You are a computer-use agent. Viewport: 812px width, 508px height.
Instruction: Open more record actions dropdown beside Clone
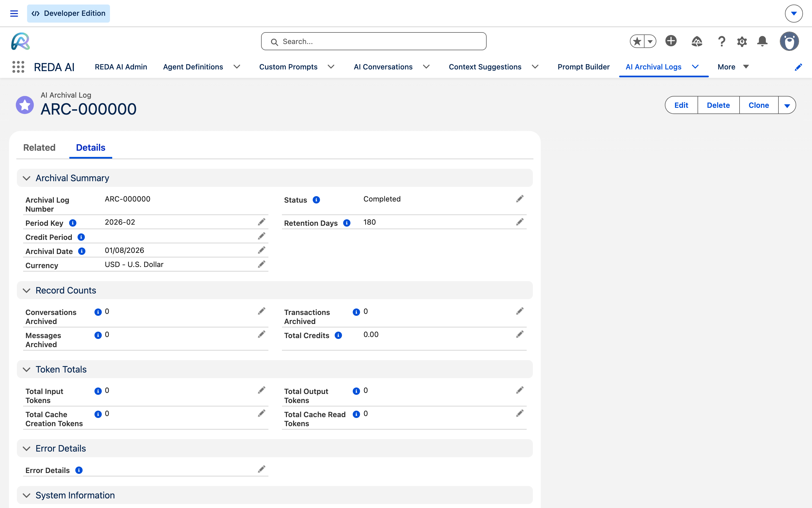[x=787, y=105]
